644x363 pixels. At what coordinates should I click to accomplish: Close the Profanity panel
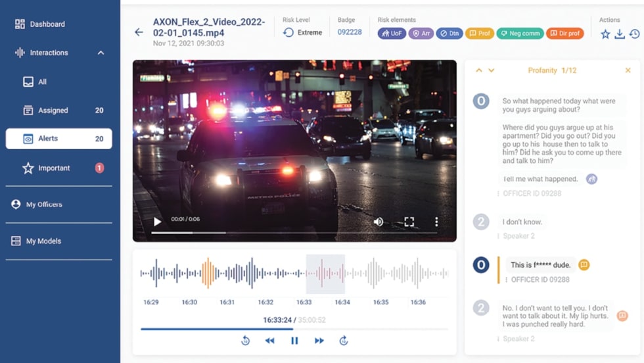628,70
